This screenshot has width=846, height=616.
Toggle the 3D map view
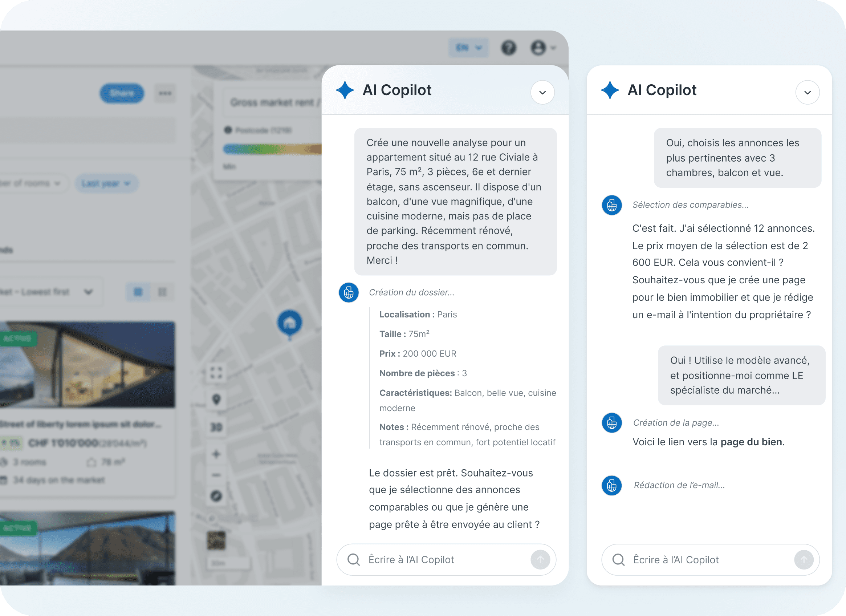(x=216, y=427)
